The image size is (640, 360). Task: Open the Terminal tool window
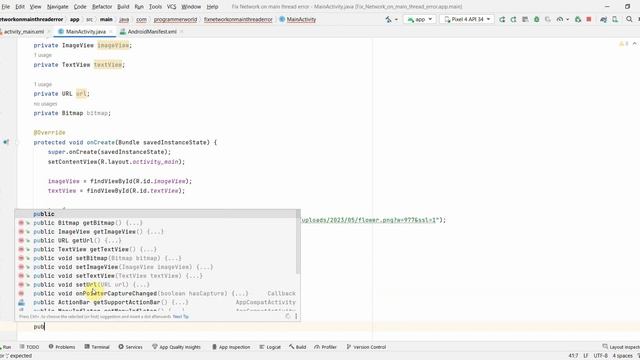[97, 347]
